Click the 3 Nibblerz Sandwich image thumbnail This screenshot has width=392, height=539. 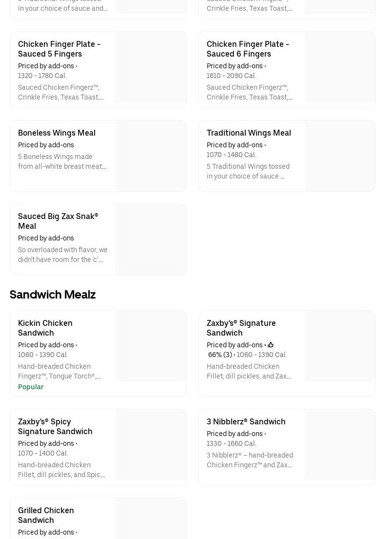click(339, 444)
